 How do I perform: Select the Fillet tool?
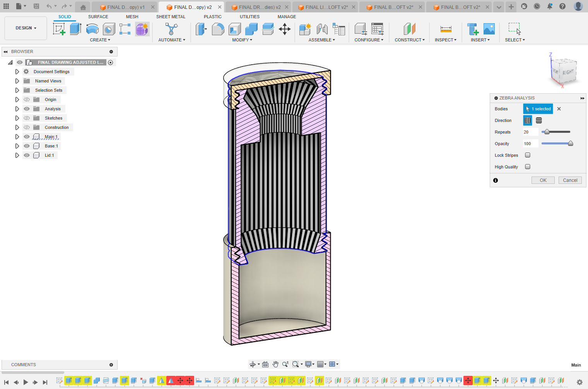(x=218, y=29)
